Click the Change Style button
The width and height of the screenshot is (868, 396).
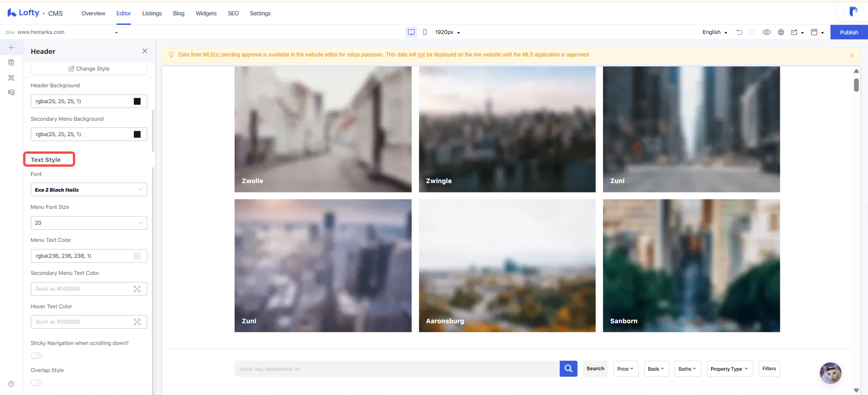[89, 69]
